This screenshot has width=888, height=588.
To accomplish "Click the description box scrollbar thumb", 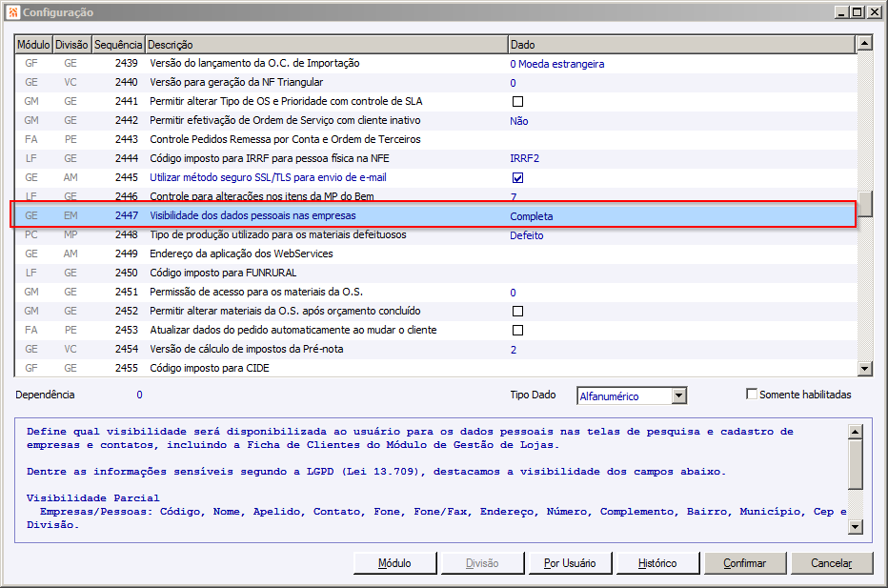I will pyautogui.click(x=856, y=464).
